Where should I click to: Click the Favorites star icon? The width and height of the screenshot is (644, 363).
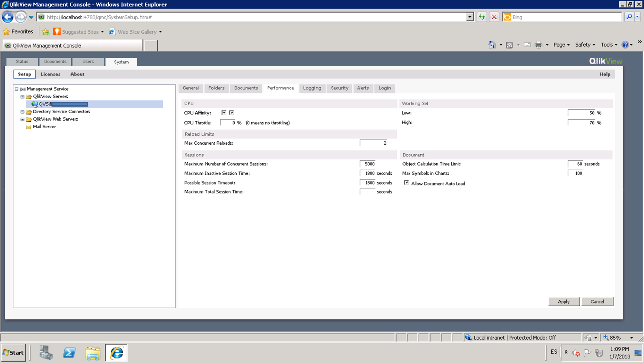pyautogui.click(x=6, y=32)
